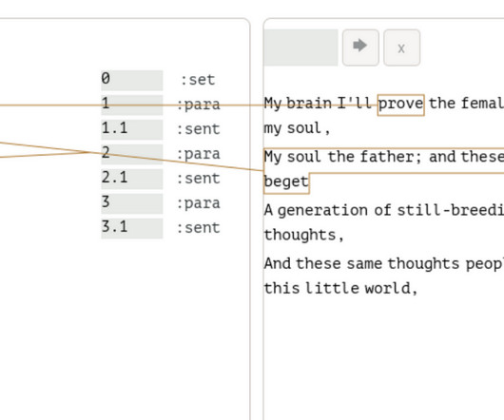The height and width of the screenshot is (420, 504).
Task: Click ':para' label next to 2
Action: coord(199,155)
